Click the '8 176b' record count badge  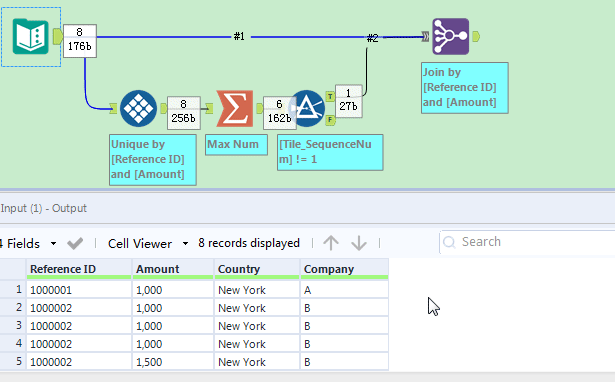(80, 41)
